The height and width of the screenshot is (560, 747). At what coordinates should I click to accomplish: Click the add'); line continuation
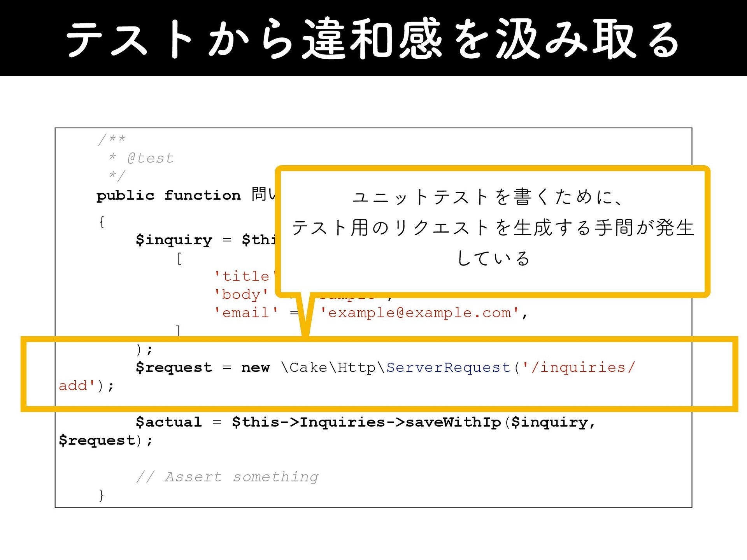86,386
